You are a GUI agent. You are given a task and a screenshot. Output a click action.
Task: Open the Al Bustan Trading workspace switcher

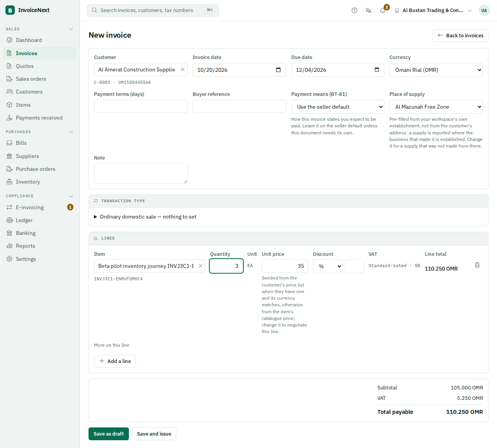tap(433, 10)
